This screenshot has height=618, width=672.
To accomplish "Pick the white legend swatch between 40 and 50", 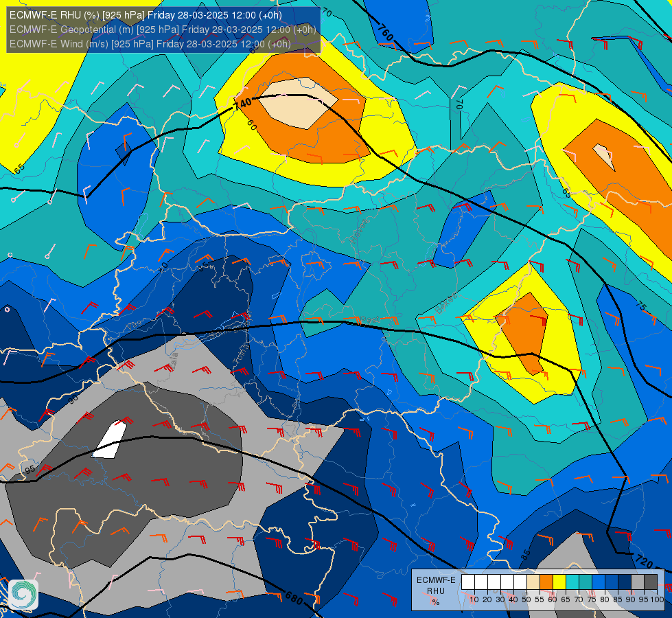I will click(520, 582).
